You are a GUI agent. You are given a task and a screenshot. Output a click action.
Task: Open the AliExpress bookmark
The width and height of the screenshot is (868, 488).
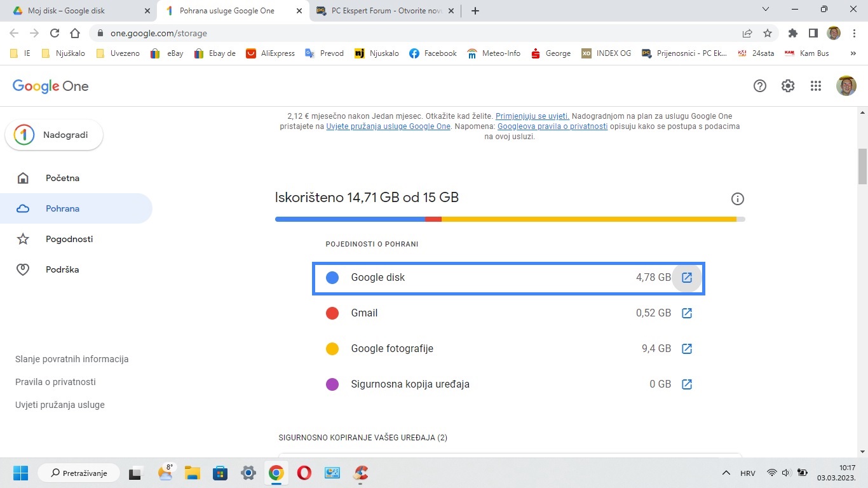coord(270,53)
